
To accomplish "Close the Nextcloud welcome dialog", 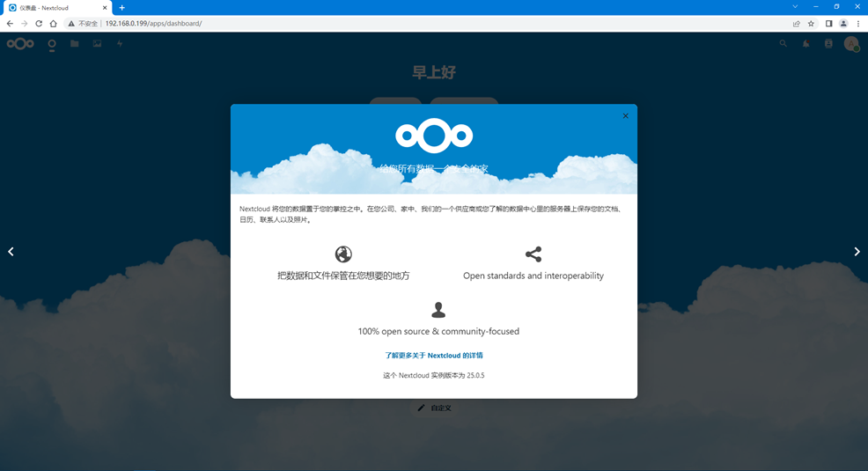I will point(626,115).
